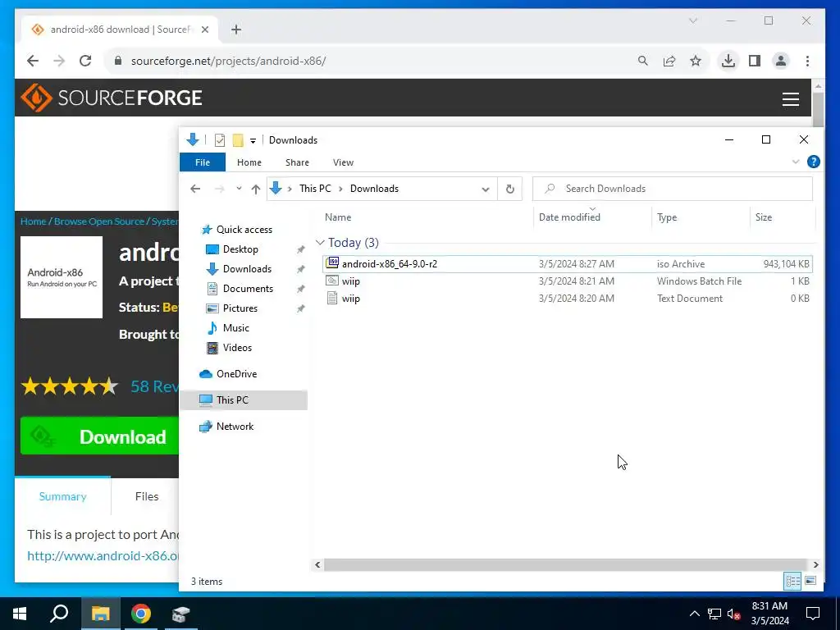This screenshot has width=840, height=630.
Task: Open Chrome downloads icon
Action: click(728, 61)
